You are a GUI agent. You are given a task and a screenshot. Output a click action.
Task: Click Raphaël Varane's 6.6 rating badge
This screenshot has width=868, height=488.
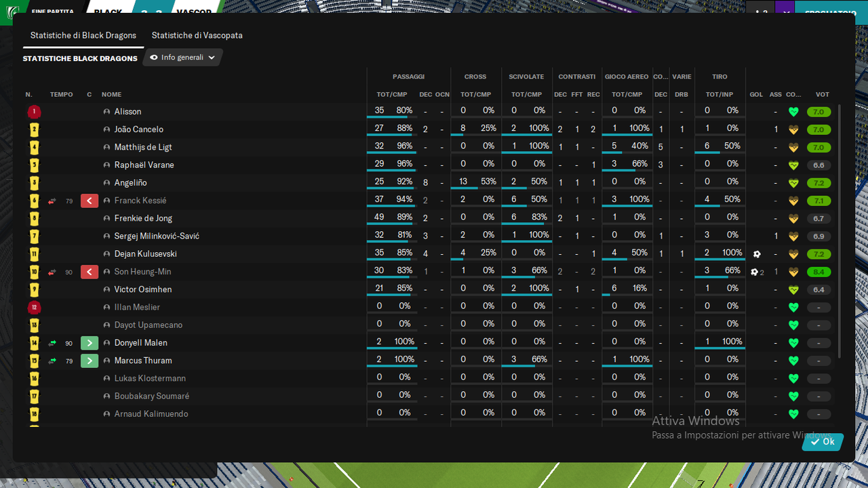818,165
